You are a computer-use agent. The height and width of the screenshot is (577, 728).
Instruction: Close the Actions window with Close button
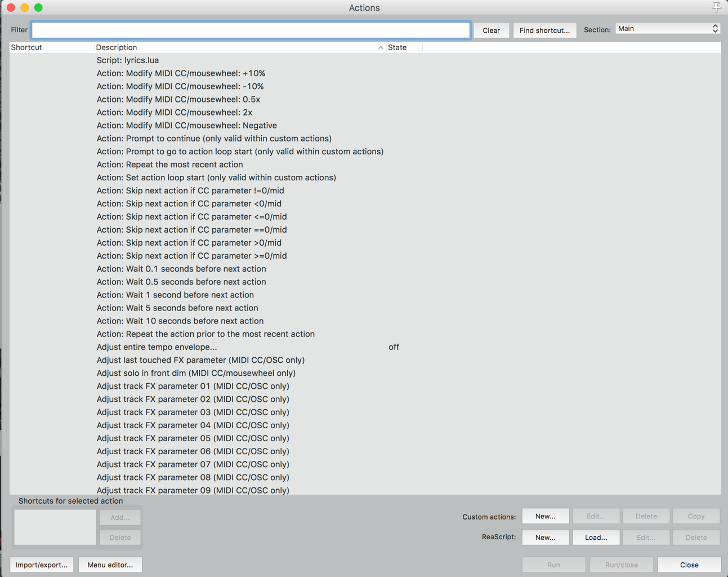tap(689, 565)
